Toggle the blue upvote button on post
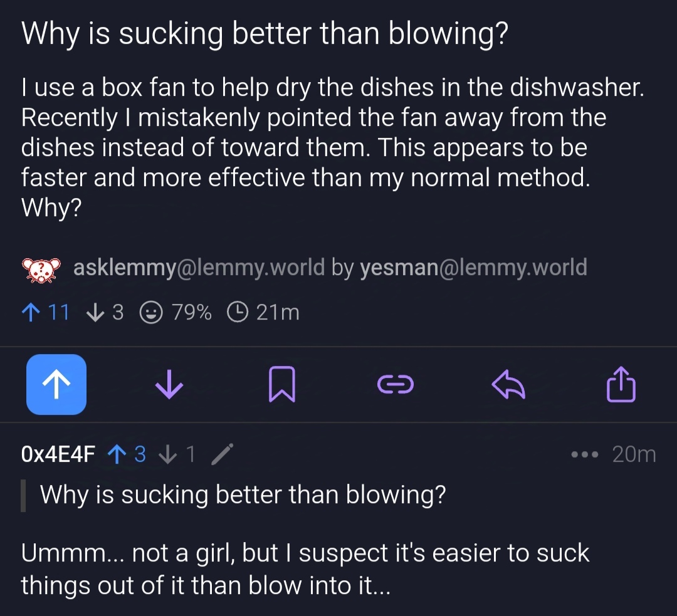This screenshot has height=616, width=677. point(56,384)
